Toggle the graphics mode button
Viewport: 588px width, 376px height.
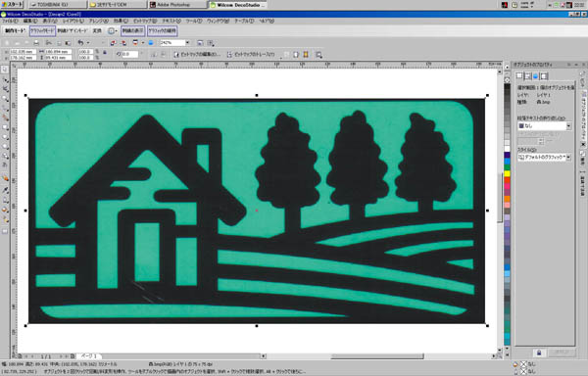[42, 30]
